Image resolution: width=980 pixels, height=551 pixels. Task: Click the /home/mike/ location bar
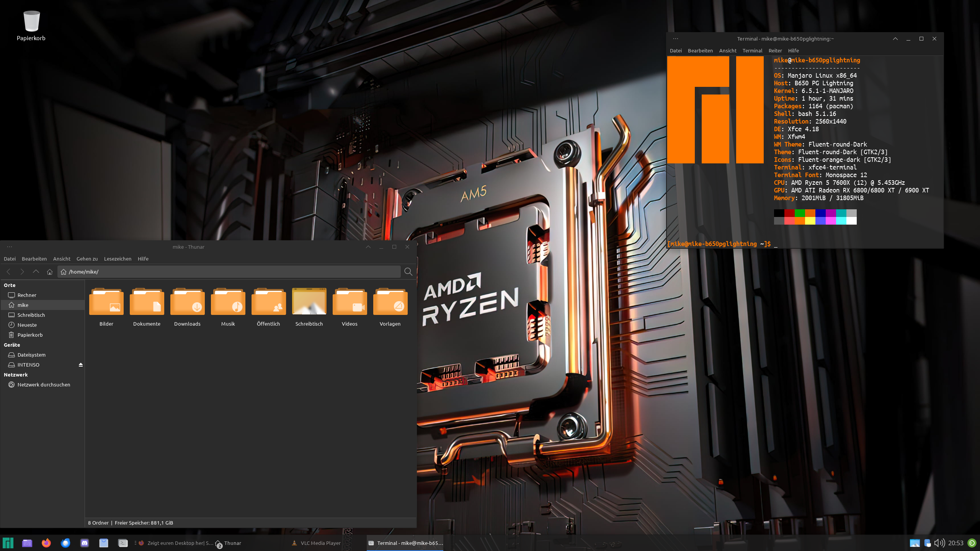(x=230, y=272)
